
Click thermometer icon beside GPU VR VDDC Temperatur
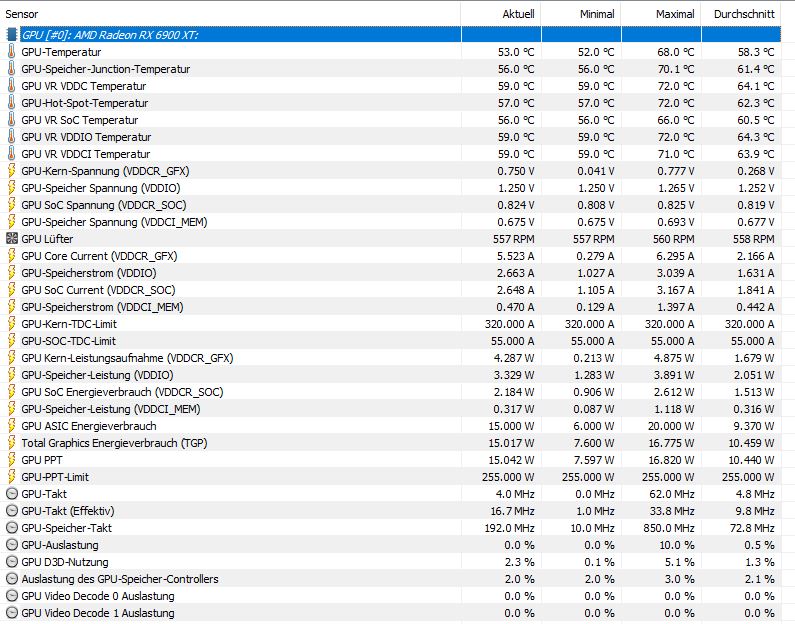(x=12, y=86)
